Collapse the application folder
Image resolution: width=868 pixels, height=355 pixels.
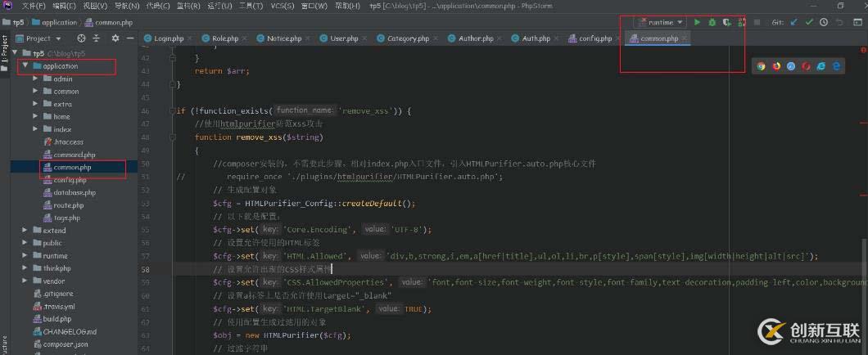(x=25, y=65)
